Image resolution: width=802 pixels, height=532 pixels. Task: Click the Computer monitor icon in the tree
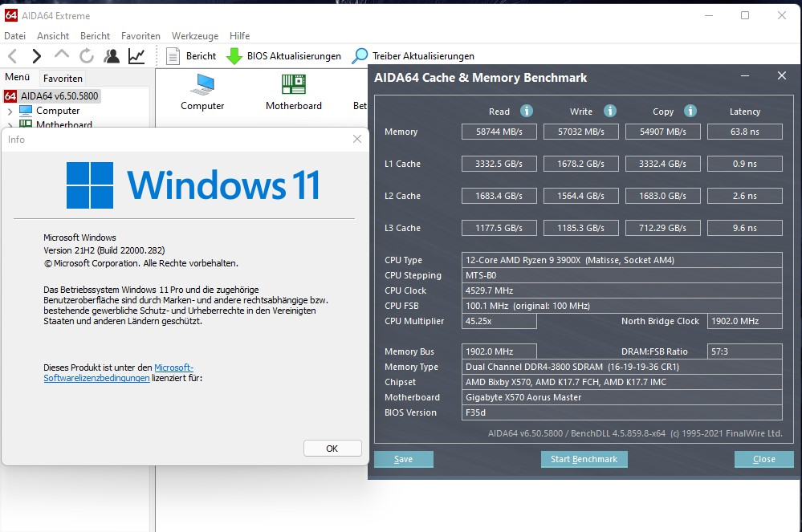click(x=26, y=111)
